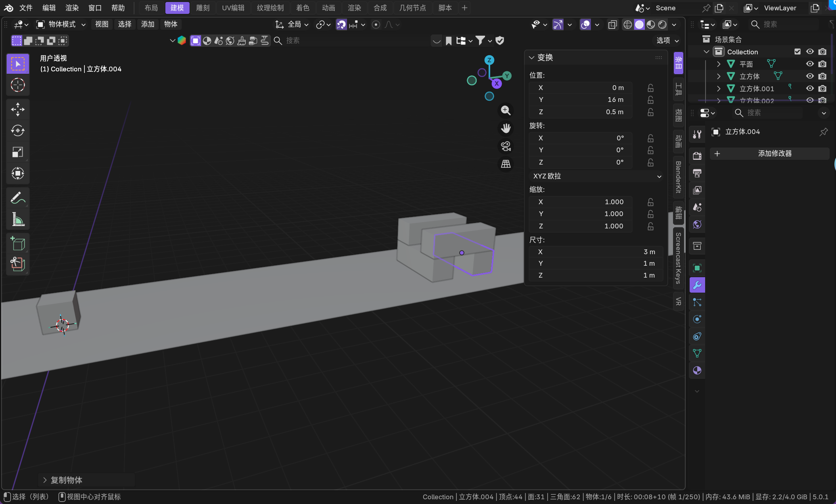
Task: Open the Modifiers wrench properties tab
Action: [x=697, y=285]
